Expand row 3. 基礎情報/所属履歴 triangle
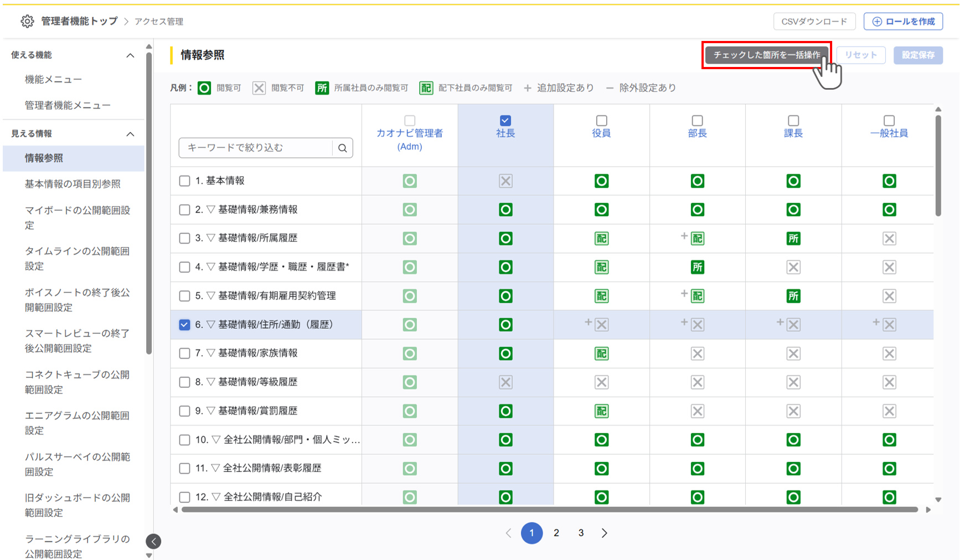Screen dimensions: 960x560 211,238
